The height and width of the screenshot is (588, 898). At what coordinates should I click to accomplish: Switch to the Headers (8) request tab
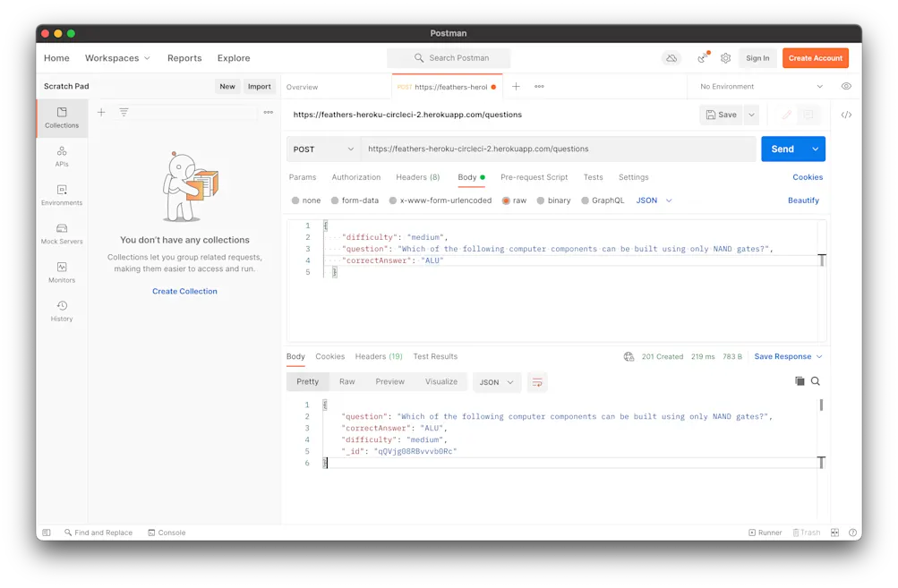(x=417, y=177)
